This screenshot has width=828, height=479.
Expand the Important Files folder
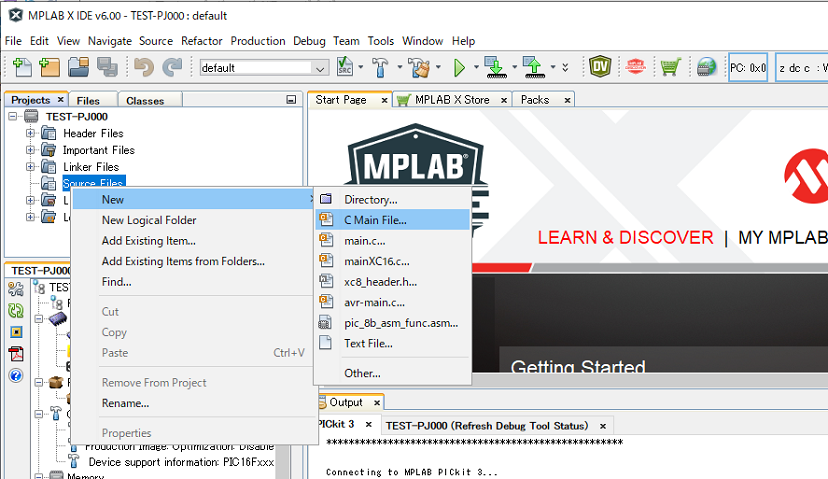click(31, 150)
